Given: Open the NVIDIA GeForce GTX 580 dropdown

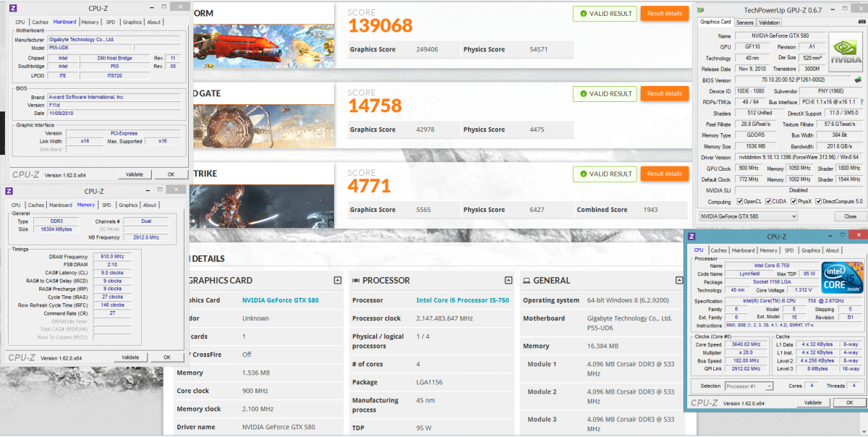Looking at the screenshot, I should (x=749, y=216).
